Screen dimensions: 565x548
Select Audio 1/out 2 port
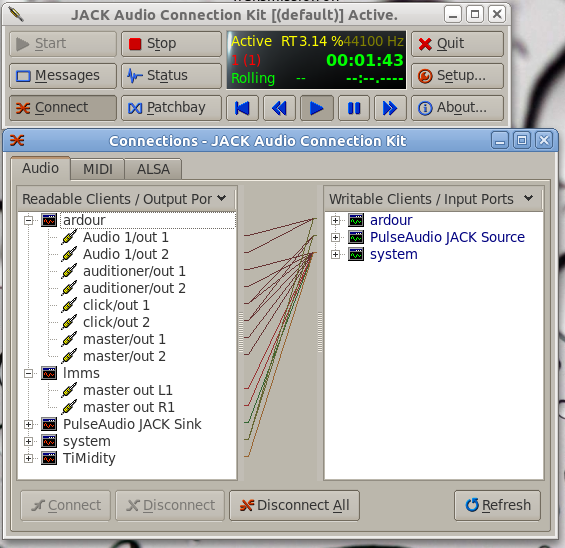click(126, 254)
